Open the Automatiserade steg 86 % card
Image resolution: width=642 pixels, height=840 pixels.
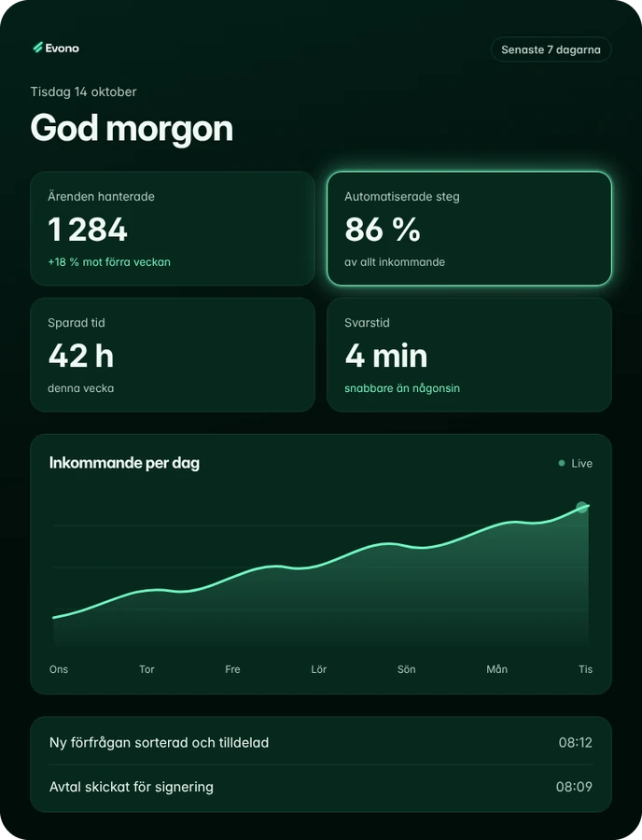469,229
